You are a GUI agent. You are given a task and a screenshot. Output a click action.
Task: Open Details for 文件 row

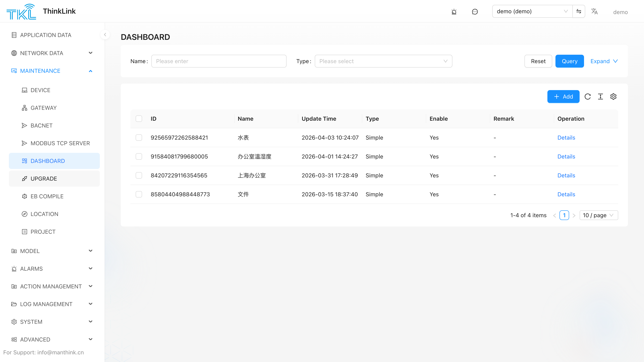click(x=566, y=194)
